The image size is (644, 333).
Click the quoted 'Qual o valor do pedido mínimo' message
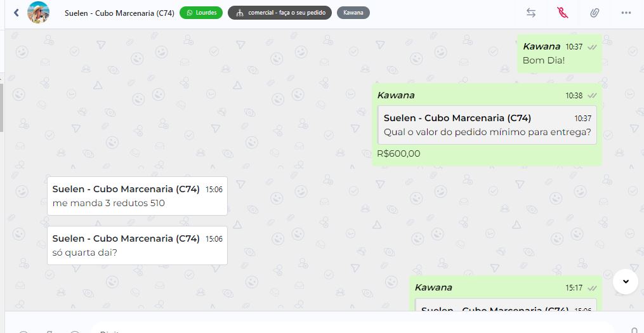(487, 125)
